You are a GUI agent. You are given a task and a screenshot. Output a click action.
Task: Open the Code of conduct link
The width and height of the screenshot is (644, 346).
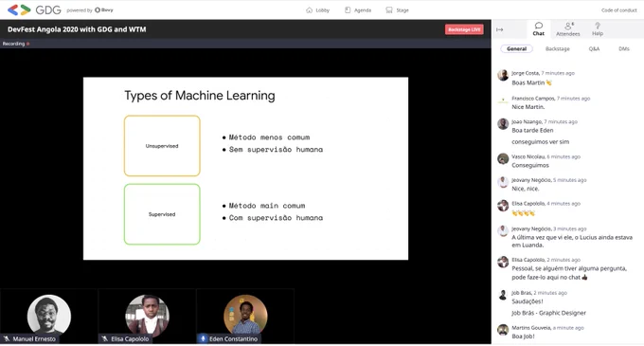pyautogui.click(x=619, y=10)
